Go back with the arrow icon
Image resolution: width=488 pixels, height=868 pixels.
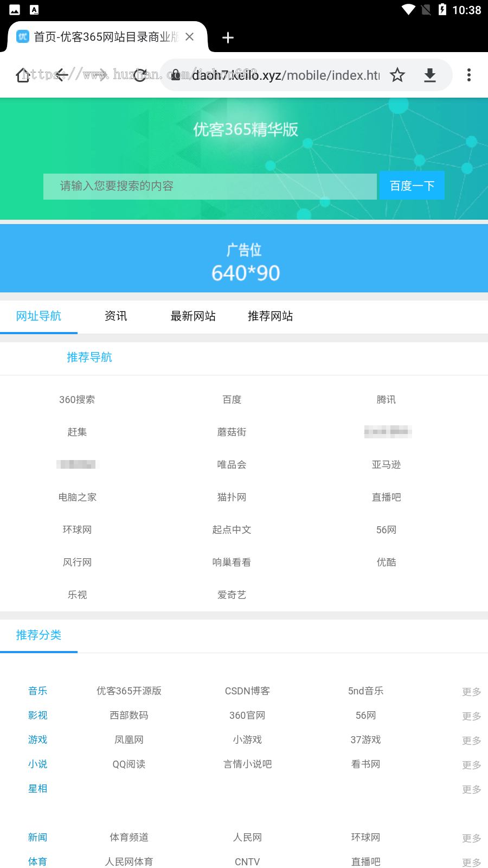coord(61,75)
